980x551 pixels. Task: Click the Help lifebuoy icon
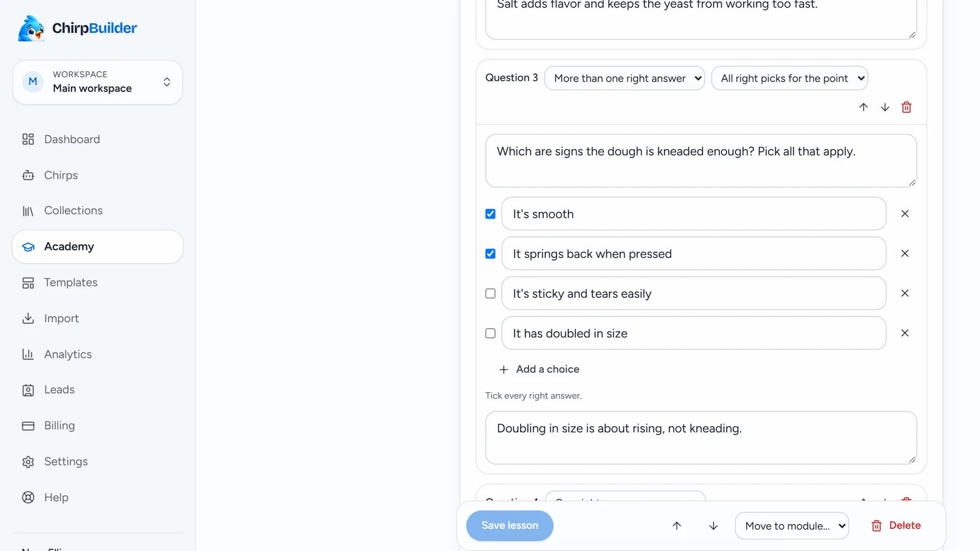click(x=28, y=498)
